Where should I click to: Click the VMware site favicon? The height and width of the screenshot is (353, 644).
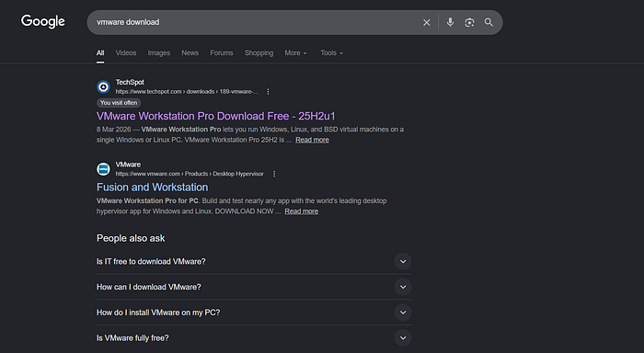(103, 169)
